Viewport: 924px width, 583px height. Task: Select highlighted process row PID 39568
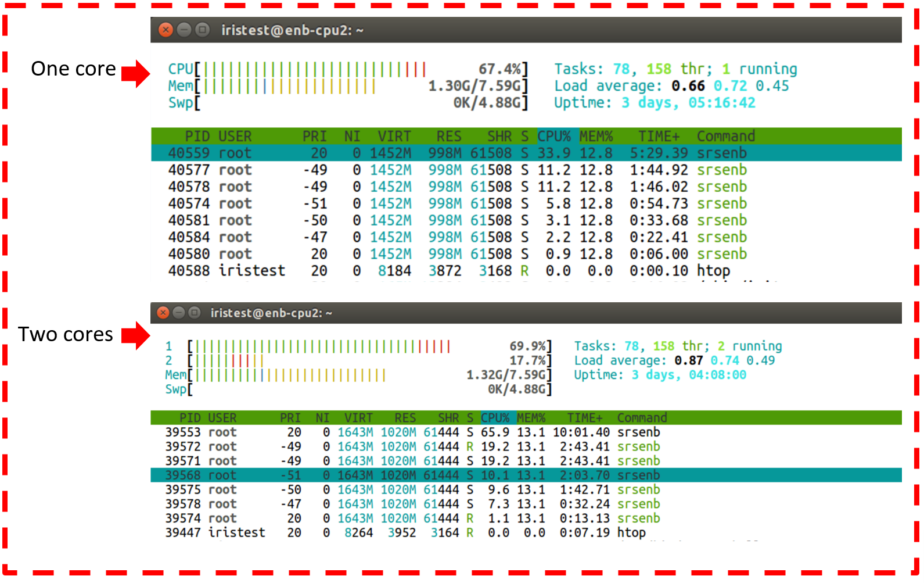pyautogui.click(x=526, y=475)
